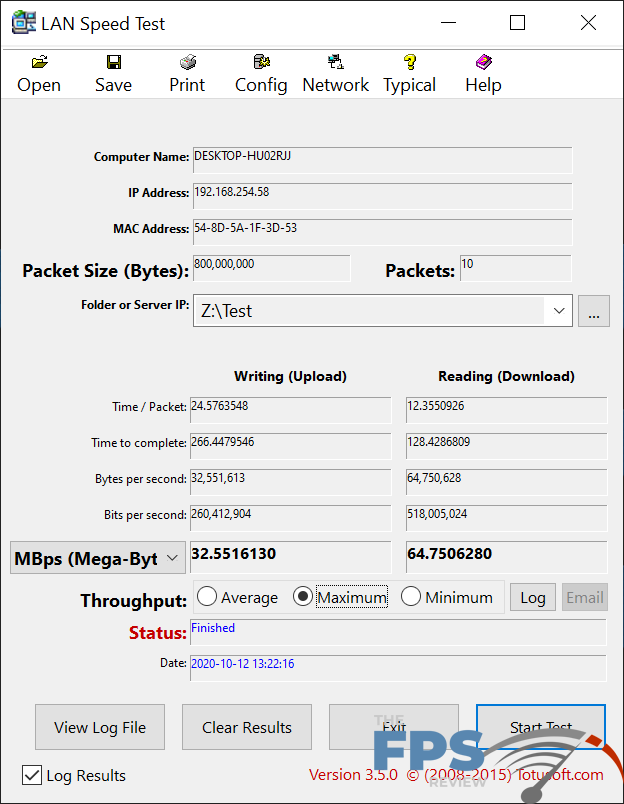
Task: Click upload Time / Packet value 24.5763548
Action: 291,410
